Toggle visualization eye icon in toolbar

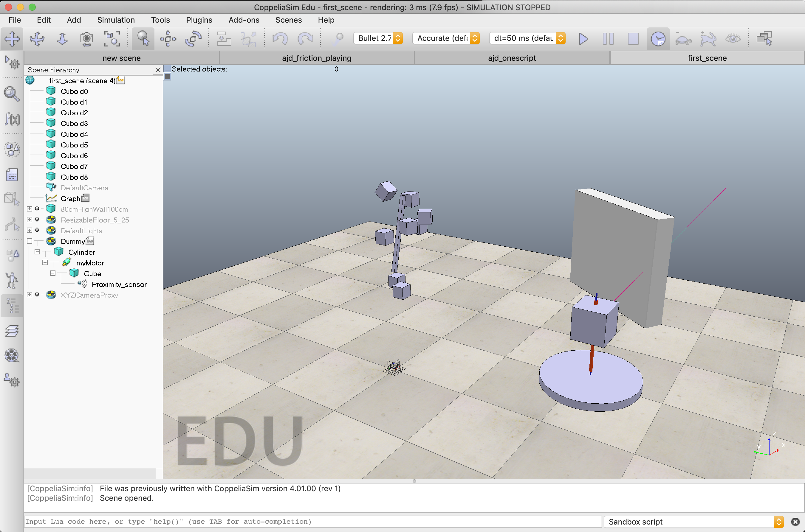point(733,39)
